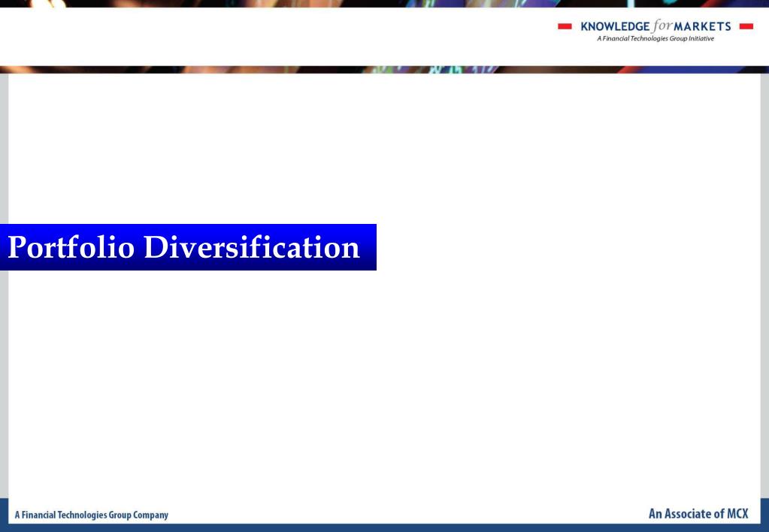Image resolution: width=769 pixels, height=532 pixels.
Task: Click 'An Associate of MCX' footer text
Action: (x=698, y=513)
